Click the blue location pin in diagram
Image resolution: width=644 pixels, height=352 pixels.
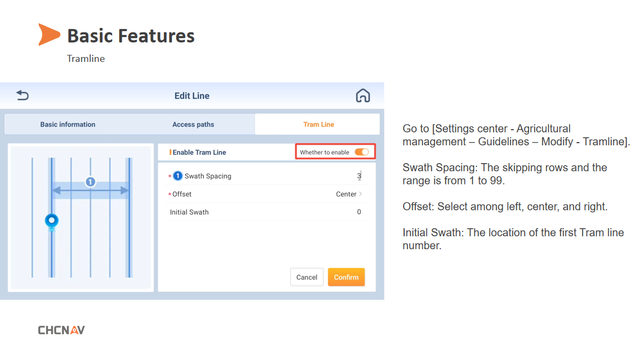pyautogui.click(x=52, y=221)
